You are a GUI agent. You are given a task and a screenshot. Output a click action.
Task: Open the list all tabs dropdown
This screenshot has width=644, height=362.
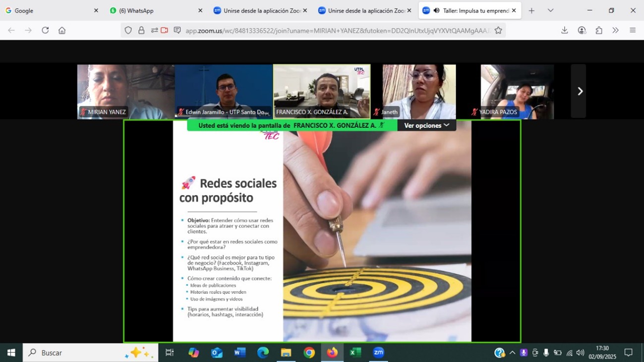pyautogui.click(x=550, y=10)
